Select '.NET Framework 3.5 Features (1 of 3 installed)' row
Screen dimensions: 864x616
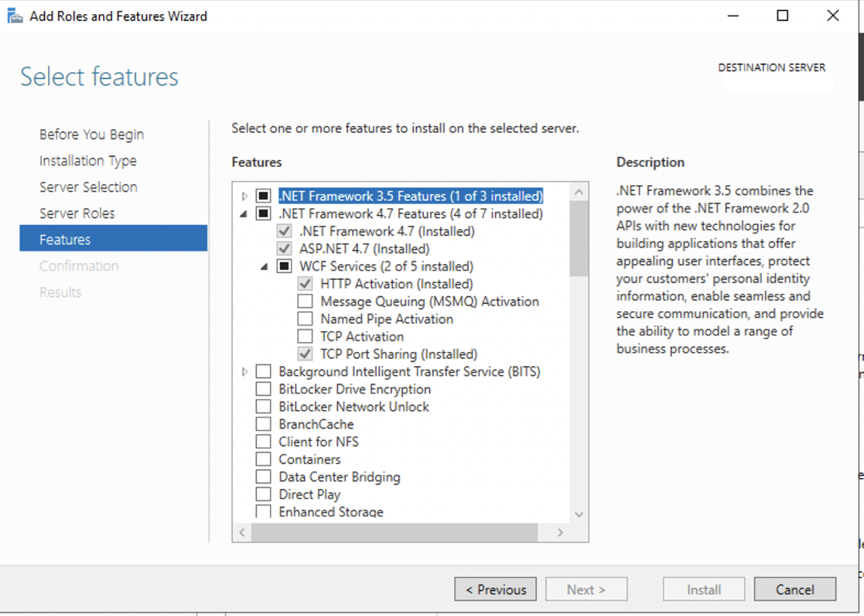point(411,196)
